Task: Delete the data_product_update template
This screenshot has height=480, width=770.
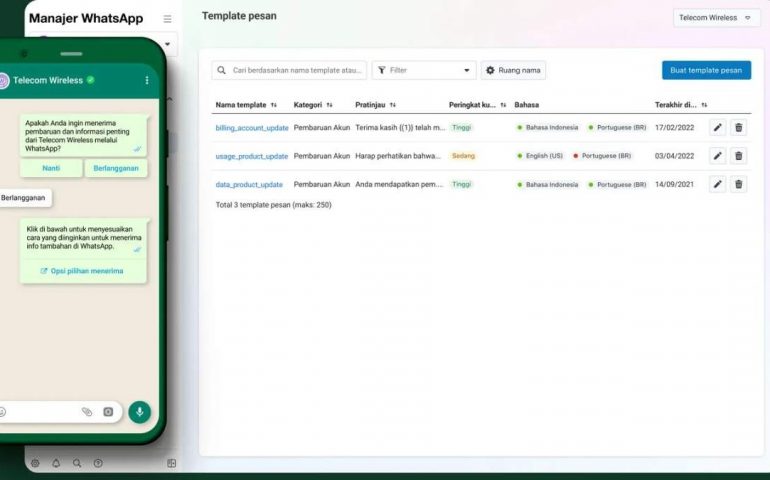Action: tap(738, 184)
